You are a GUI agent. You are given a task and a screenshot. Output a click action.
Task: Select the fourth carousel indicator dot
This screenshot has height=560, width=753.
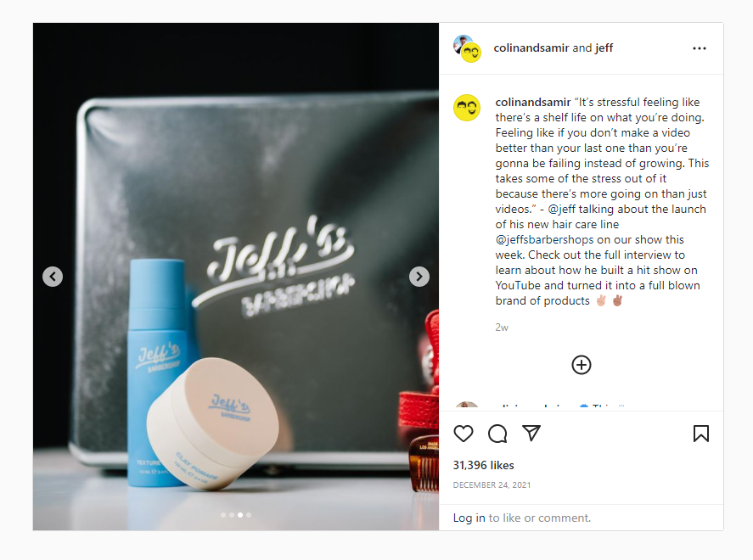pyautogui.click(x=249, y=515)
